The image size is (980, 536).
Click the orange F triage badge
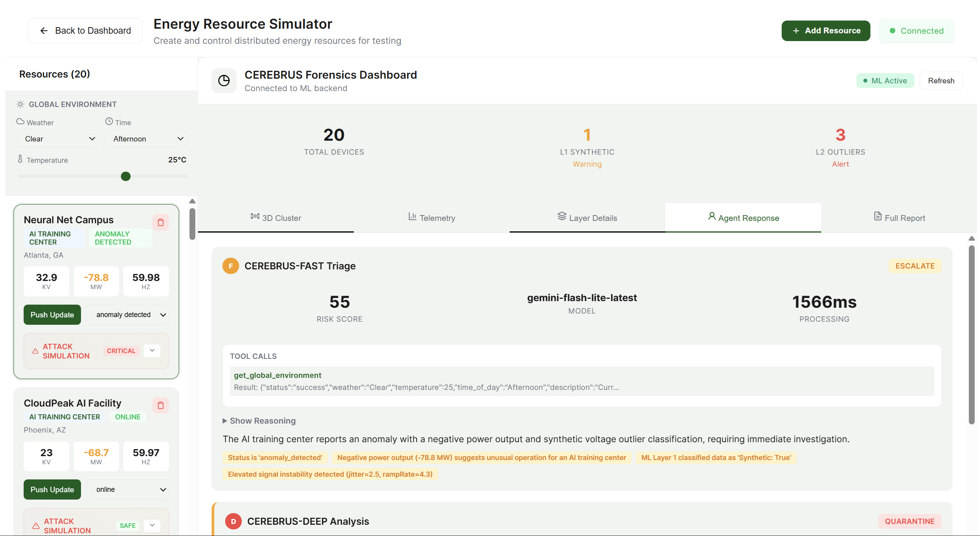(231, 266)
